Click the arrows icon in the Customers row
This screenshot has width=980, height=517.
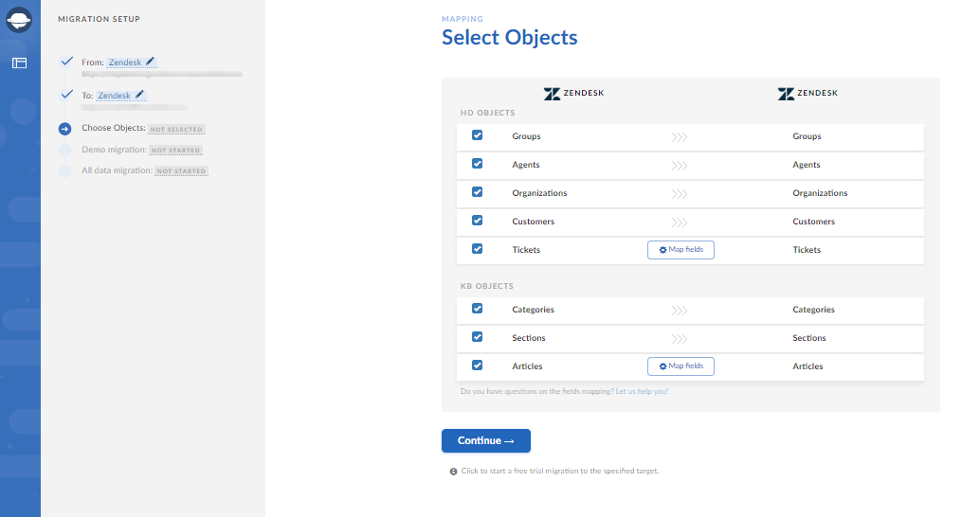click(x=680, y=223)
